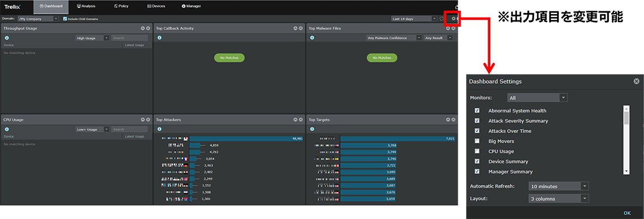The width and height of the screenshot is (644, 219).
Task: Click scroll down arrow in monitors list
Action: [x=626, y=171]
